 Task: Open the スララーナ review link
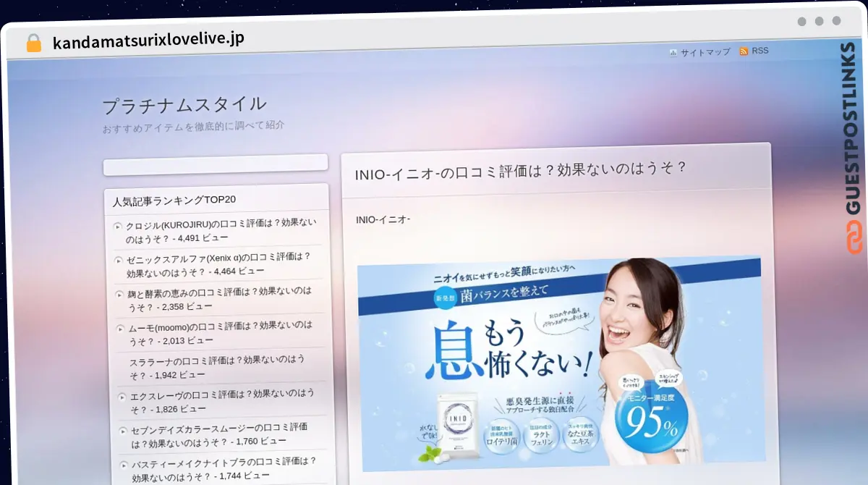[217, 367]
